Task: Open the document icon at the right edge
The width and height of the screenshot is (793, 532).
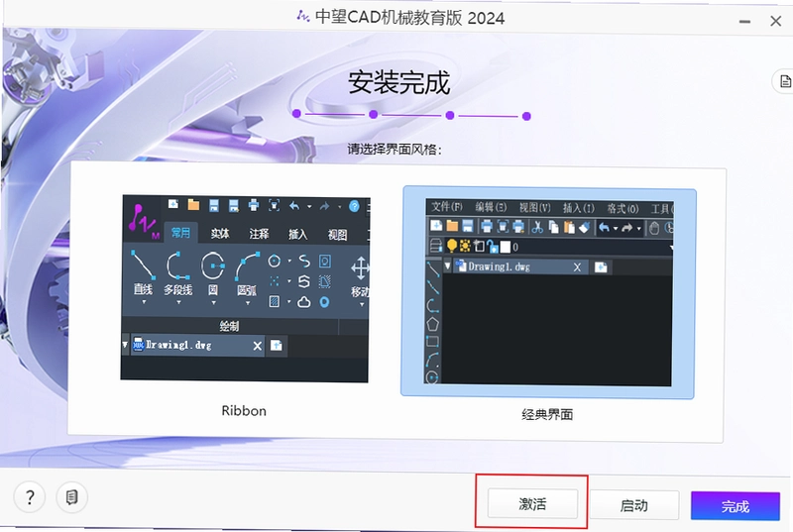Action: 784,81
